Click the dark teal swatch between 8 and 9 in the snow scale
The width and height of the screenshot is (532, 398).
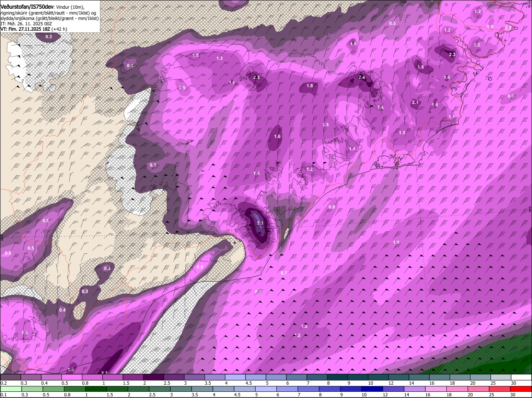coord(337,377)
